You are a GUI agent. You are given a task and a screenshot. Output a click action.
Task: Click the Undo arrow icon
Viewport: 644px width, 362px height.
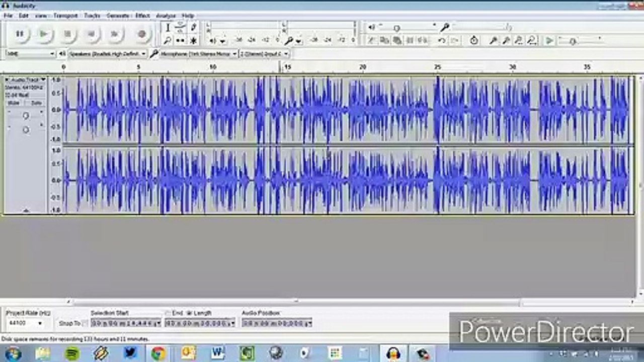pyautogui.click(x=442, y=40)
